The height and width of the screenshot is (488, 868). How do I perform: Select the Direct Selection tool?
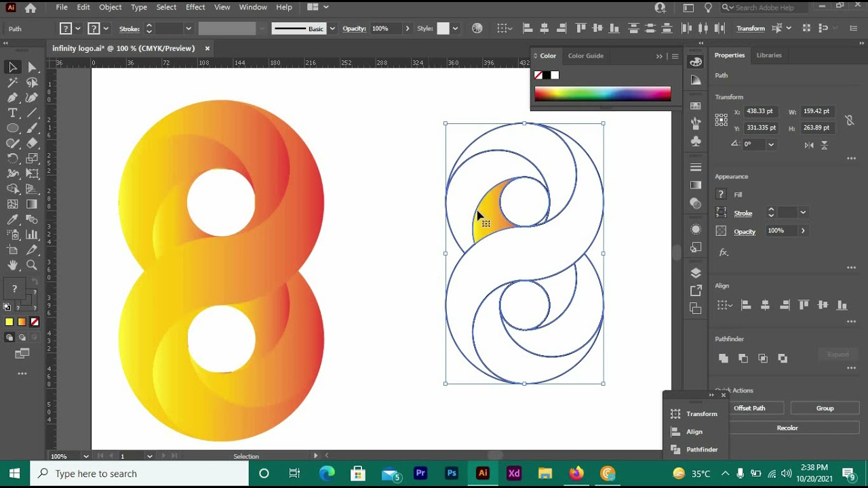pyautogui.click(x=32, y=67)
